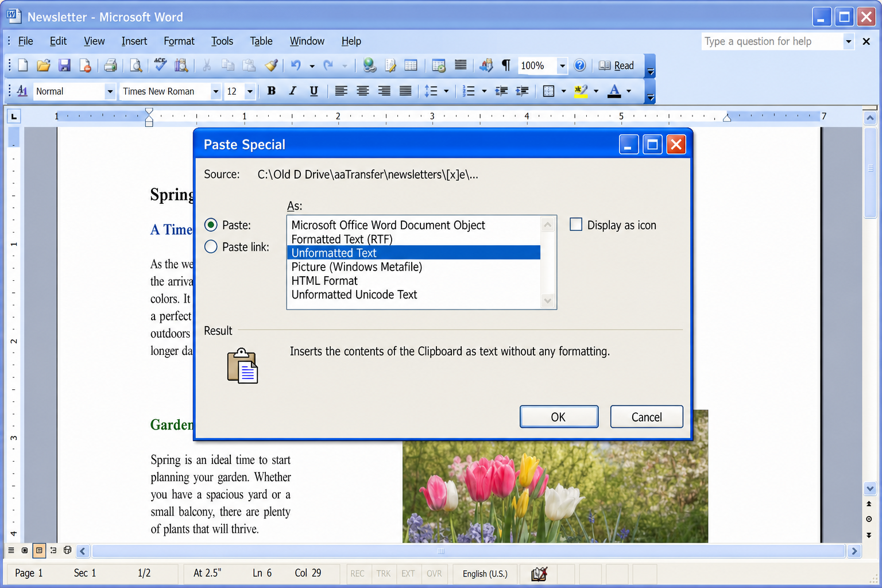Screen dimensions: 882x588
Task: Apply yellow Highlight color swatch
Action: [581, 91]
